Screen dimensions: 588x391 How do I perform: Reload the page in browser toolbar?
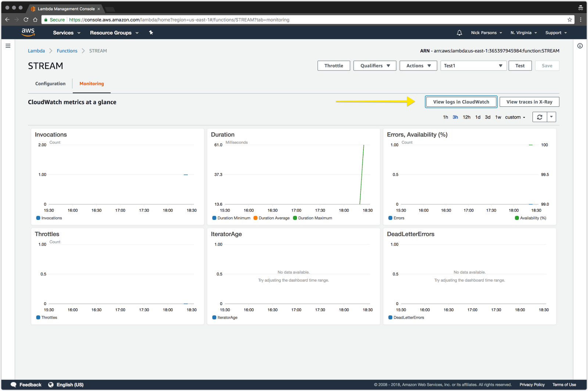point(26,20)
